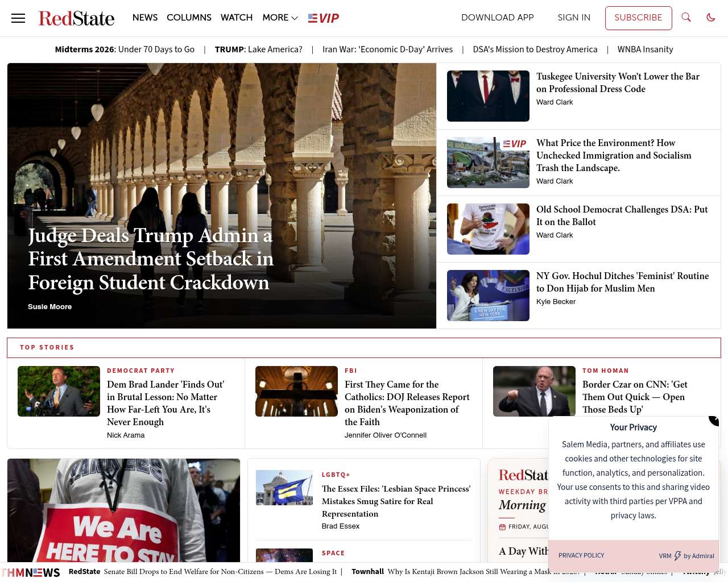
Task: Open 'Midterms 2026: Under 70 Days to Go'
Action: coord(125,49)
